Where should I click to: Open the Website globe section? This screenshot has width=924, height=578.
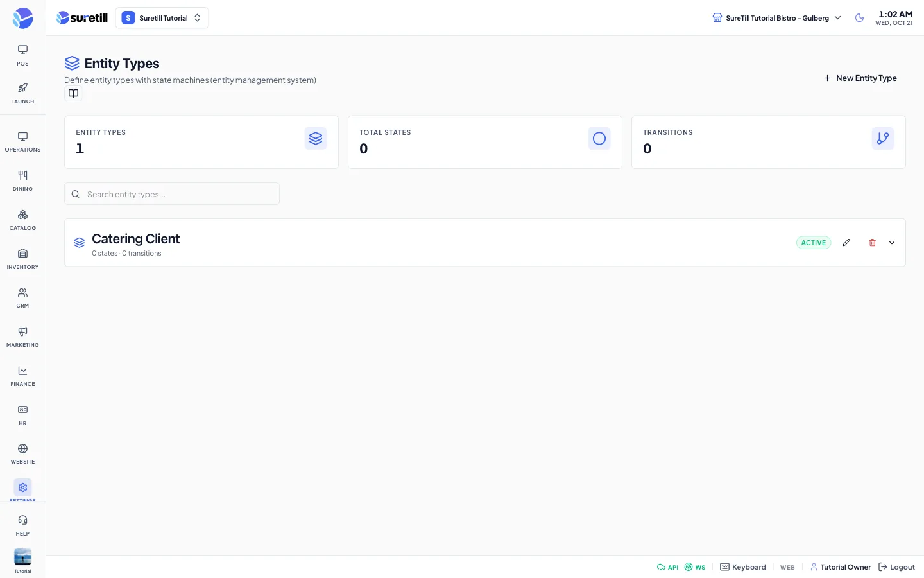point(22,454)
